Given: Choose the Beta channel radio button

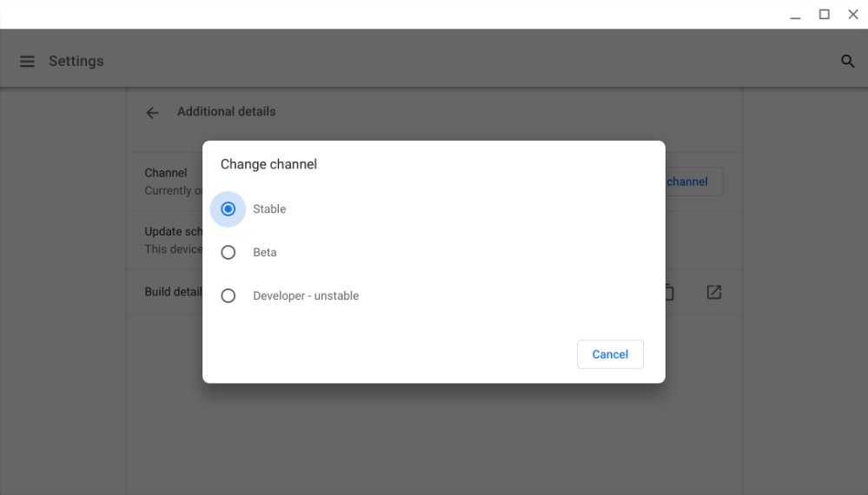Looking at the screenshot, I should tap(229, 253).
